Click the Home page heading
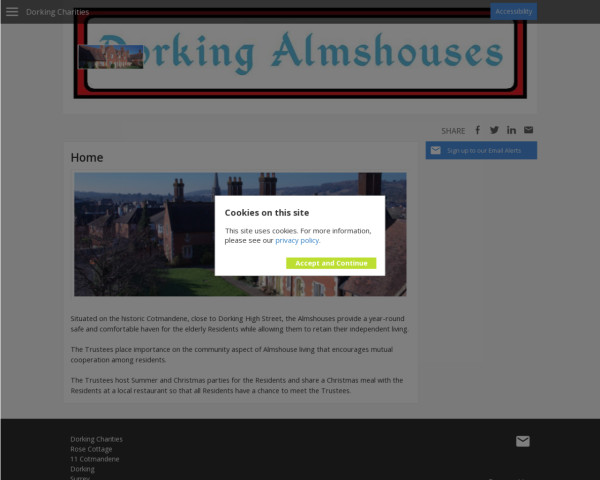The image size is (600, 480). coord(87,158)
